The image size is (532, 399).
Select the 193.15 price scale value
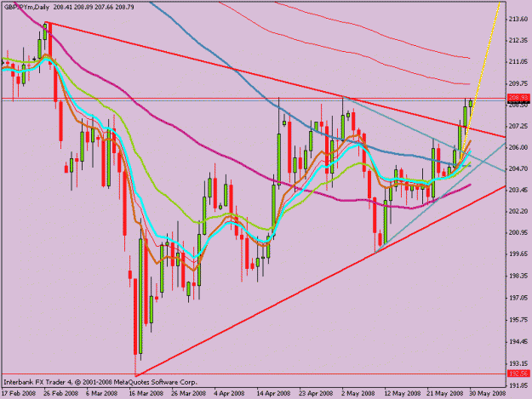[518, 363]
